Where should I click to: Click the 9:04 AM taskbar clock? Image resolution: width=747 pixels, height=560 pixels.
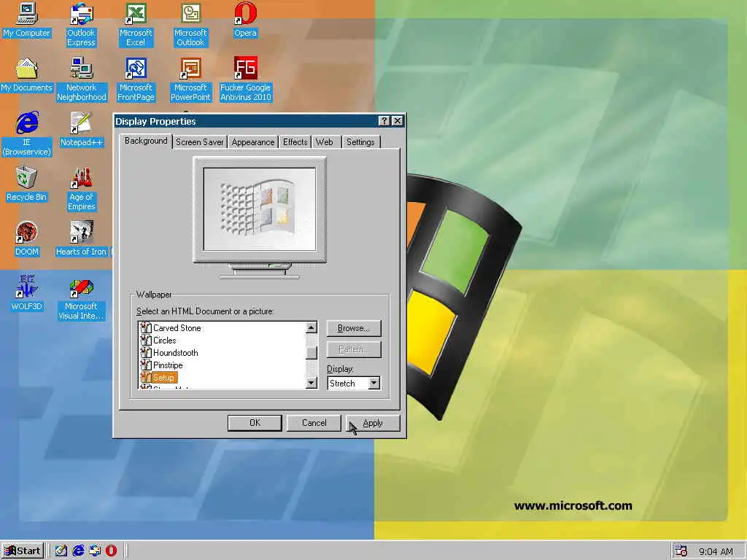pos(716,551)
